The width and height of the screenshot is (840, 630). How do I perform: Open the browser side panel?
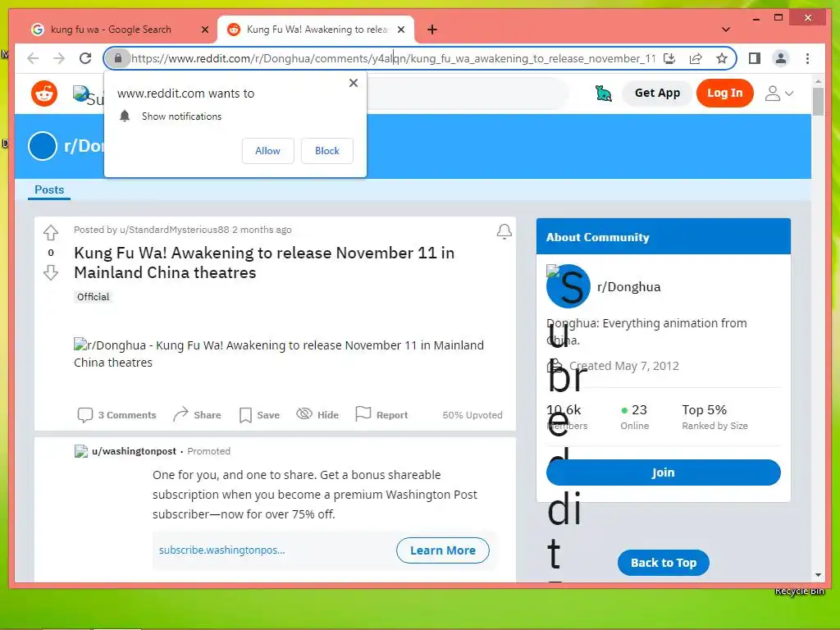[x=755, y=58]
